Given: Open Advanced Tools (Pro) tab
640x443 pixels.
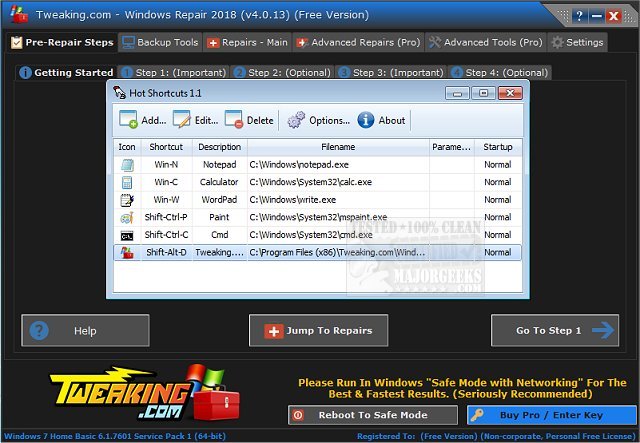Looking at the screenshot, I should pos(486,42).
